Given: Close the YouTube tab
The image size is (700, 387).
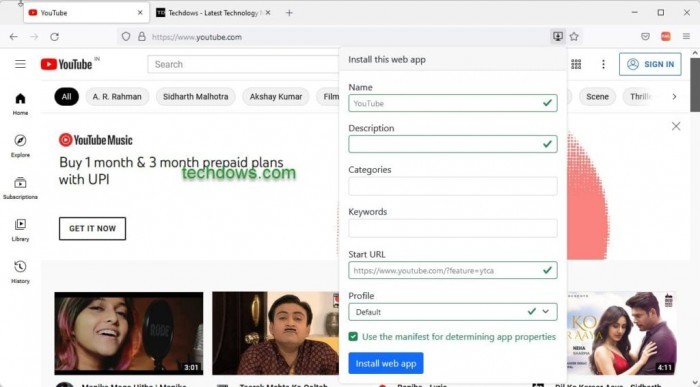Looking at the screenshot, I should (x=140, y=13).
